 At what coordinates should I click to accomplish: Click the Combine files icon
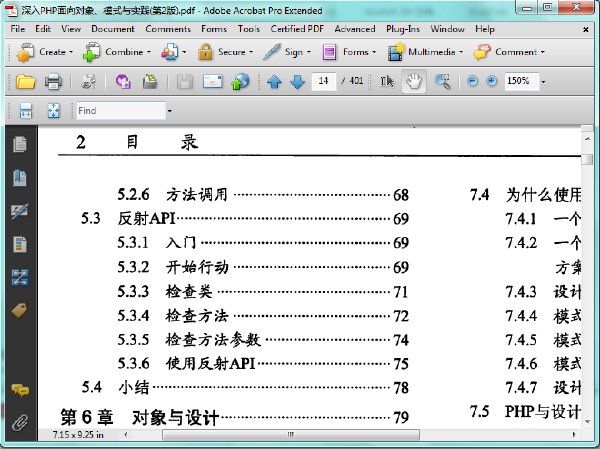(x=91, y=52)
